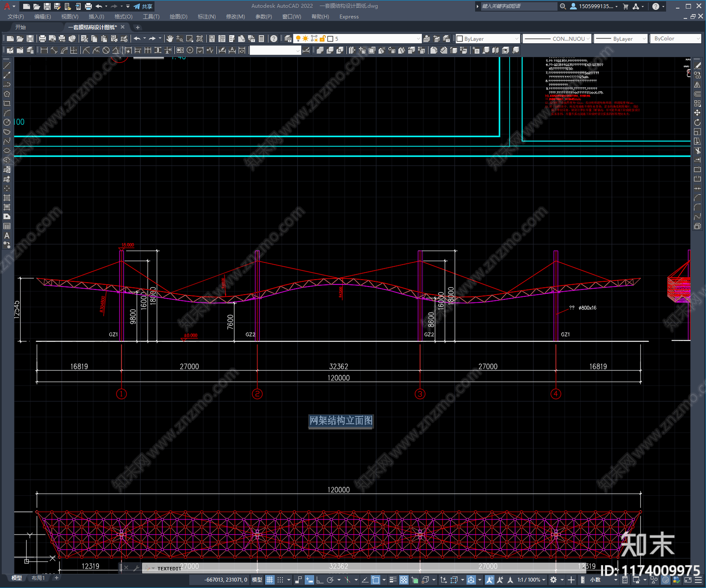The height and width of the screenshot is (588, 706).
Task: Switch to the 开始 tab
Action: click(20, 27)
